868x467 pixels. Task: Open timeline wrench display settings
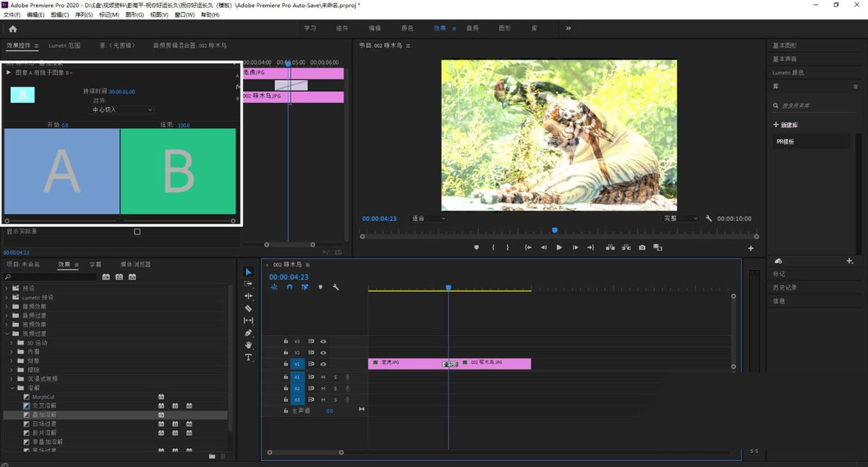pyautogui.click(x=336, y=287)
